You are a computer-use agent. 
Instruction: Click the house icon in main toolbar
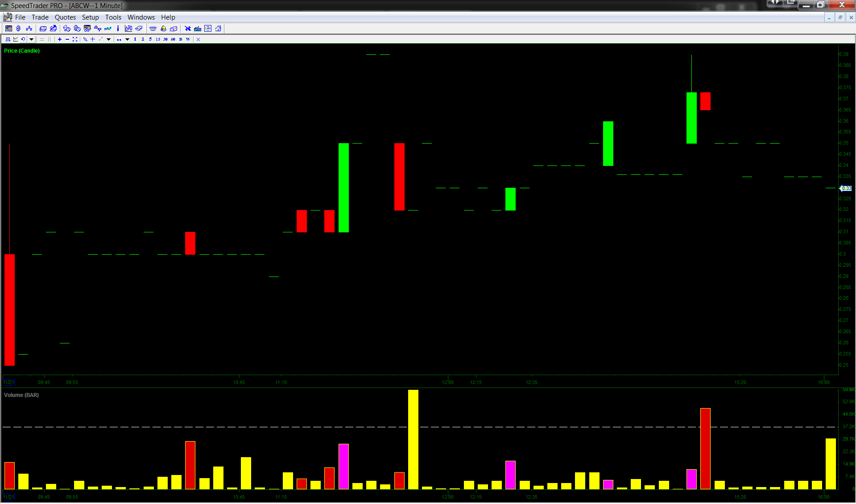click(x=218, y=29)
